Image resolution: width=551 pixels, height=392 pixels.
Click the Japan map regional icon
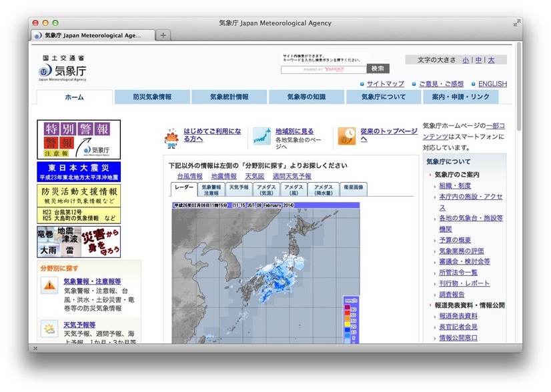(x=261, y=136)
